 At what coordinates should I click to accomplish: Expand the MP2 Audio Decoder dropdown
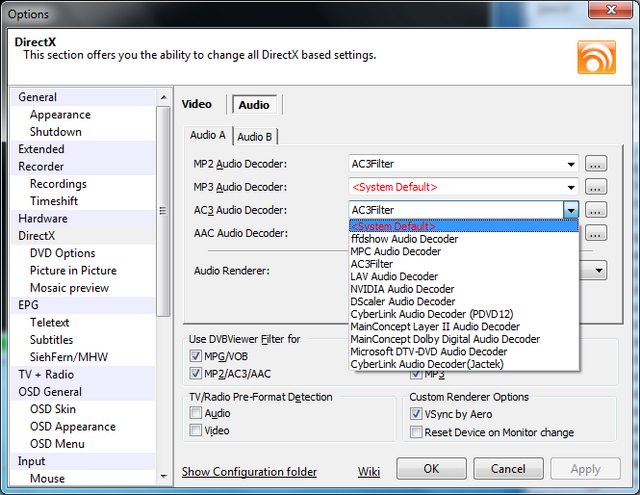point(571,164)
